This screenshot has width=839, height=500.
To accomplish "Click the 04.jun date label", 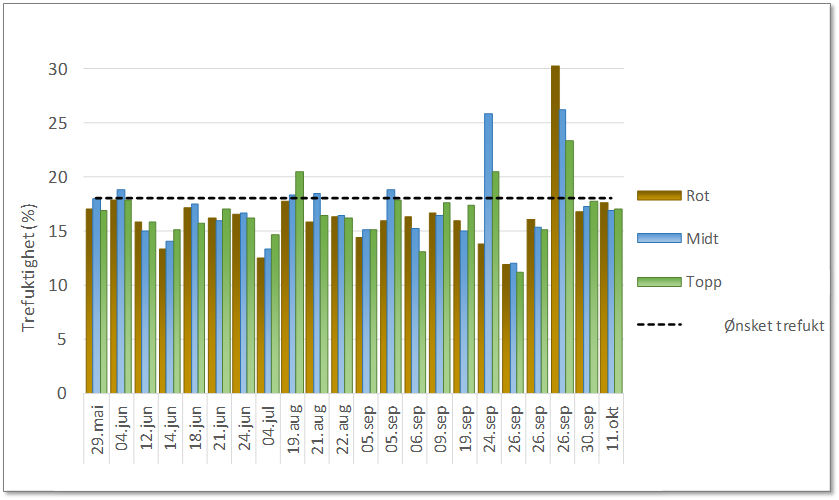I will click(x=121, y=428).
